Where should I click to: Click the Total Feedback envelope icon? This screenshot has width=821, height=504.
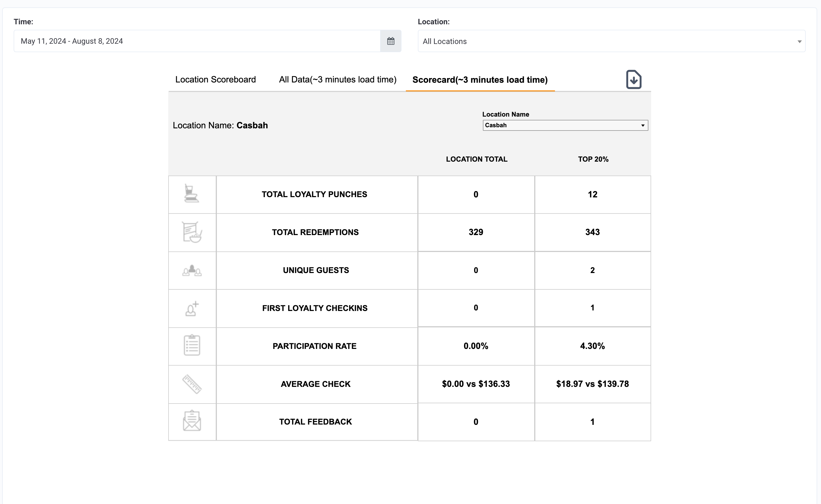point(192,421)
